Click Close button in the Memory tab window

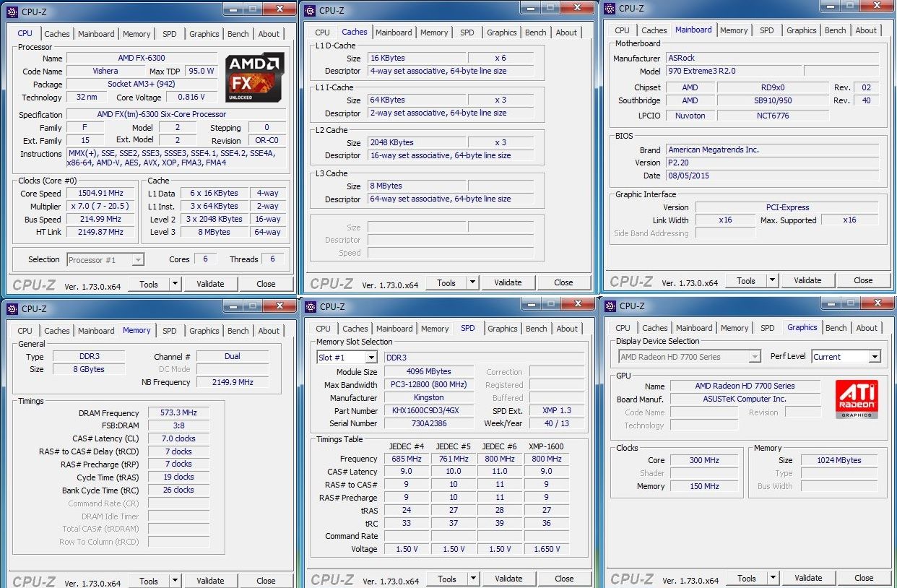pos(266,581)
